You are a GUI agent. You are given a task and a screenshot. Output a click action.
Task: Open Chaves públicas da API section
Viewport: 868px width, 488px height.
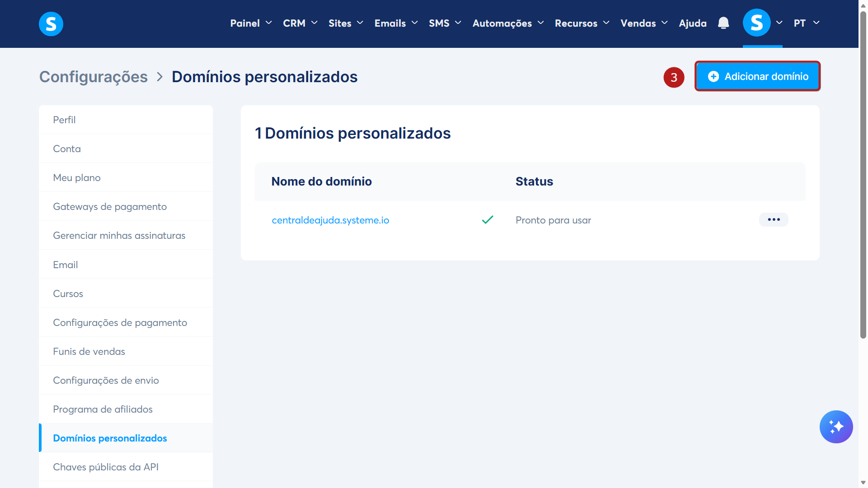(106, 467)
